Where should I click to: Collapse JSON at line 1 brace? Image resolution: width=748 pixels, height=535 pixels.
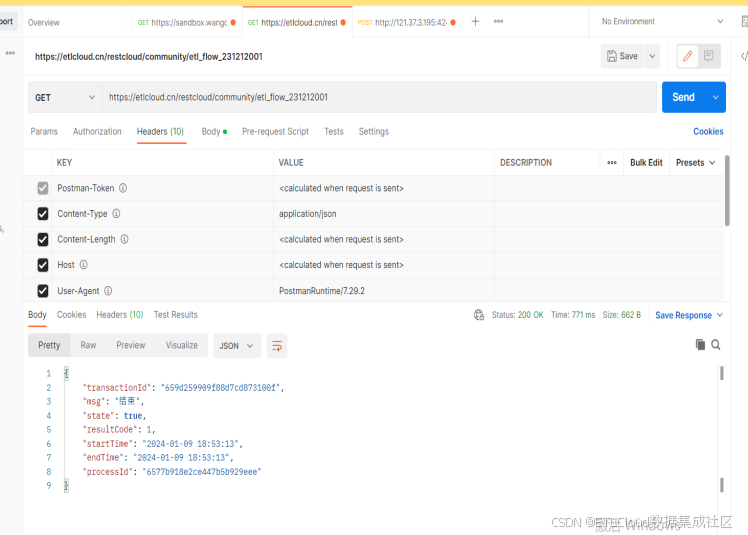pyautogui.click(x=66, y=374)
